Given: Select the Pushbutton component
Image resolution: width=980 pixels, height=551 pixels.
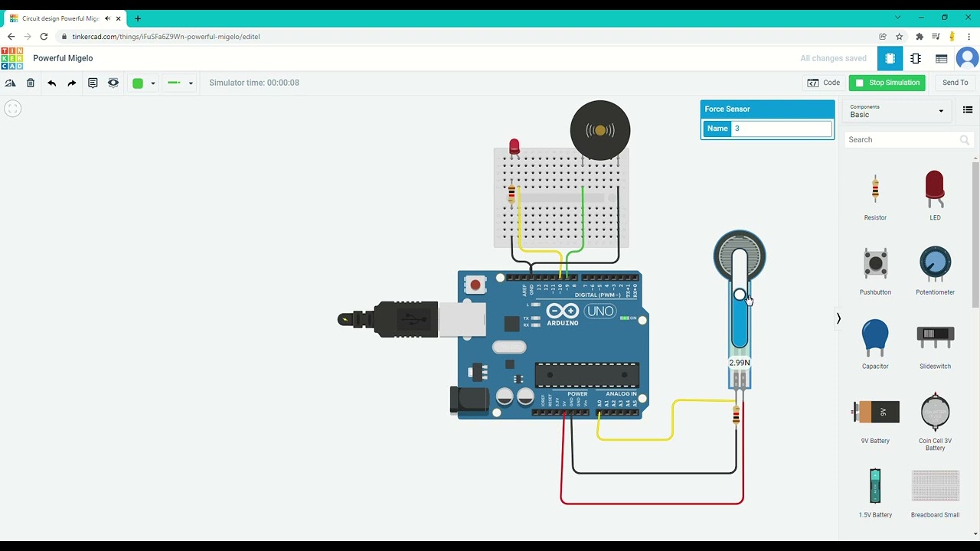Looking at the screenshot, I should (875, 270).
